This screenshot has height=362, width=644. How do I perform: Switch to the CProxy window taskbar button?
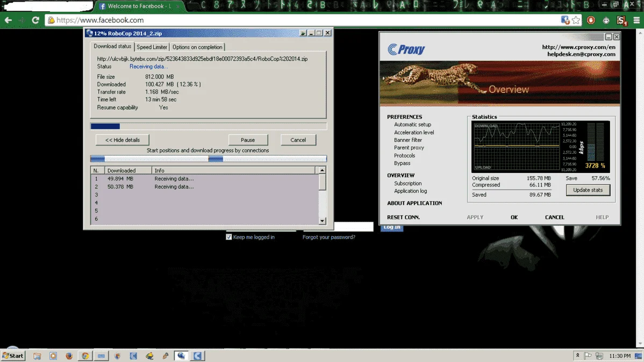point(197,356)
